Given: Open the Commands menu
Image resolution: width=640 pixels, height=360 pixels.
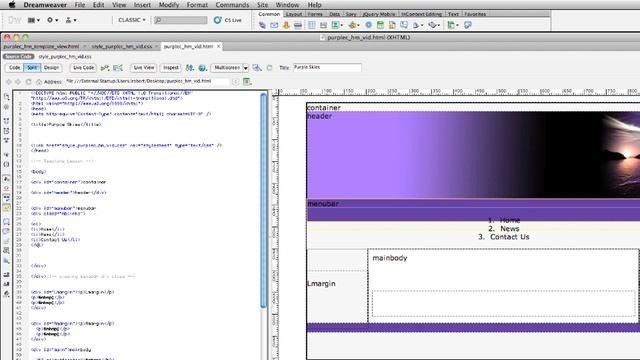Looking at the screenshot, I should 232,5.
